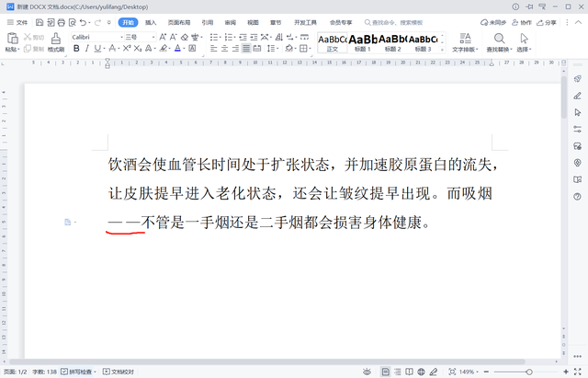588x378 pixels.
Task: Click the character border icon
Action: (x=192, y=48)
